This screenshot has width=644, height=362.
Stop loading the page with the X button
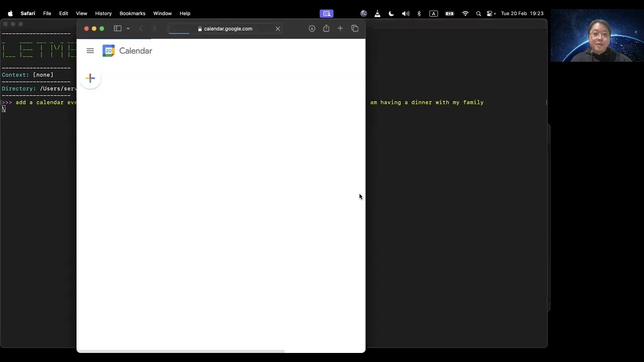tap(278, 29)
